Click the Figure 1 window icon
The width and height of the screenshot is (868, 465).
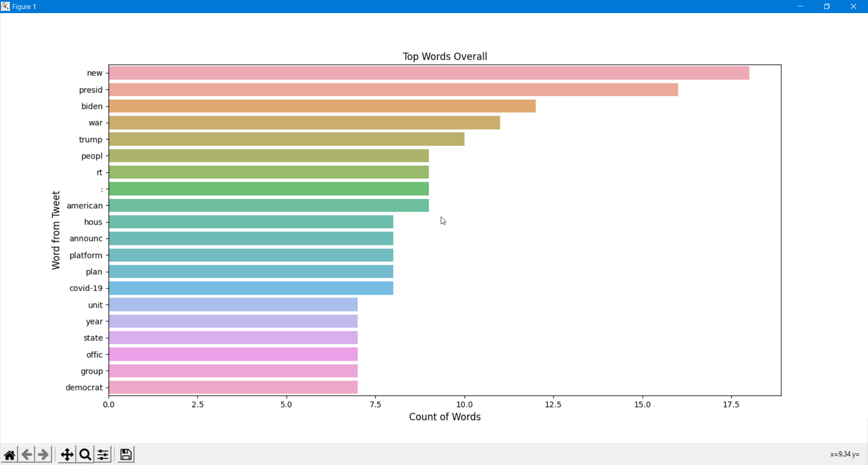5,6
